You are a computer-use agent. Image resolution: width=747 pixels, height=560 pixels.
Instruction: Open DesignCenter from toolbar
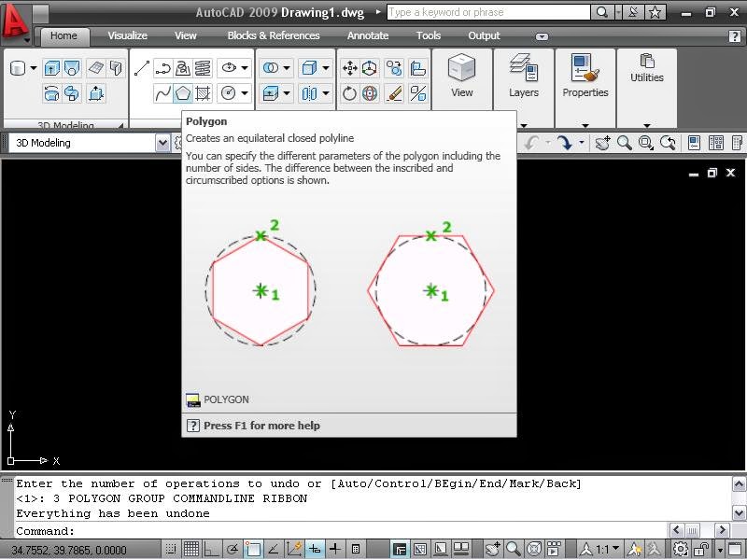[x=715, y=143]
